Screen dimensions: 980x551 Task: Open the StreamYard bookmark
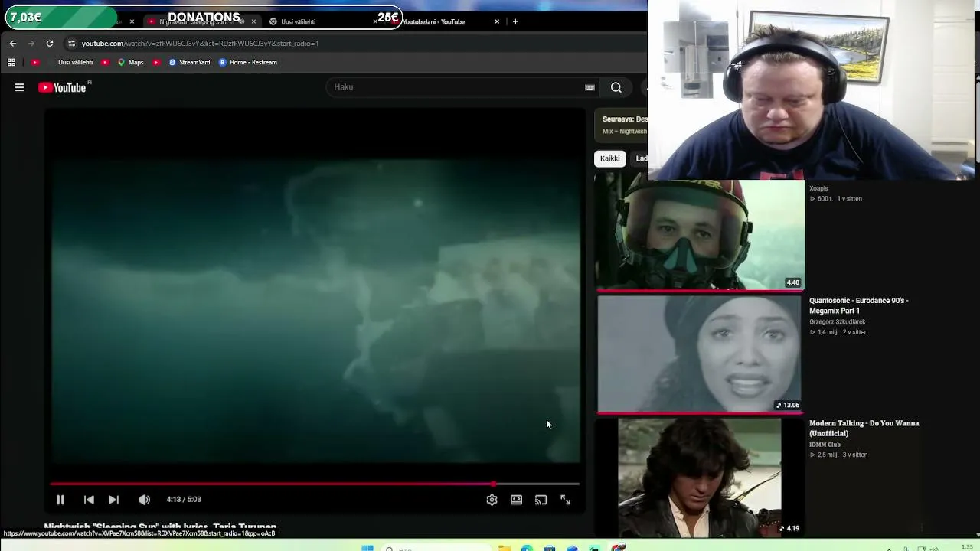coord(189,62)
